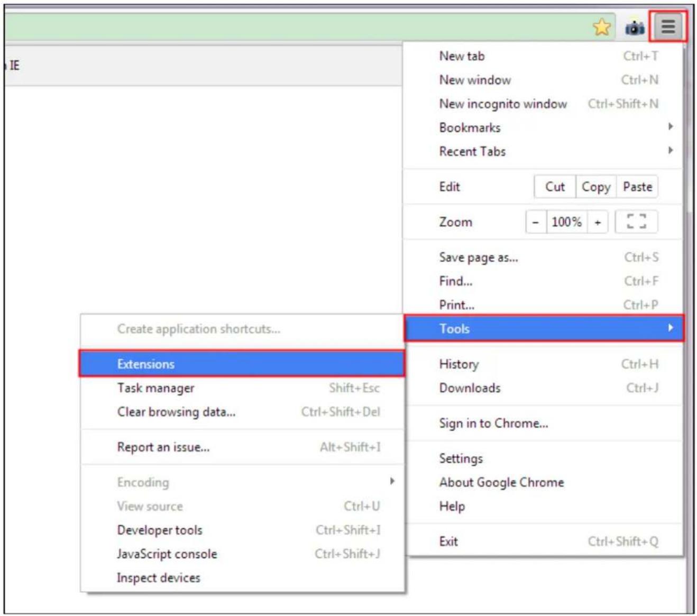
Task: Open About Google Chrome
Action: pyautogui.click(x=543, y=482)
